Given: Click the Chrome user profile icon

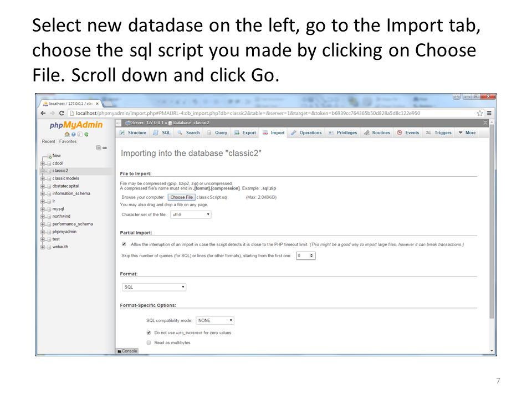Looking at the screenshot, I should pyautogui.click(x=457, y=96).
